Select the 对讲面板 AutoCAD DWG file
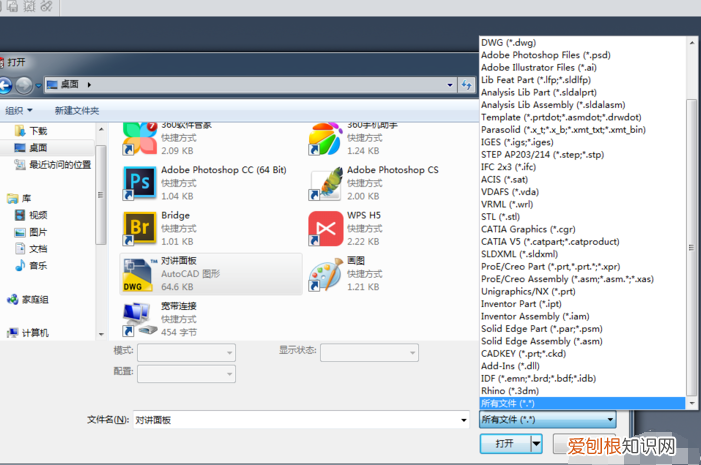Screen dimensions: 701x465 click(136, 273)
